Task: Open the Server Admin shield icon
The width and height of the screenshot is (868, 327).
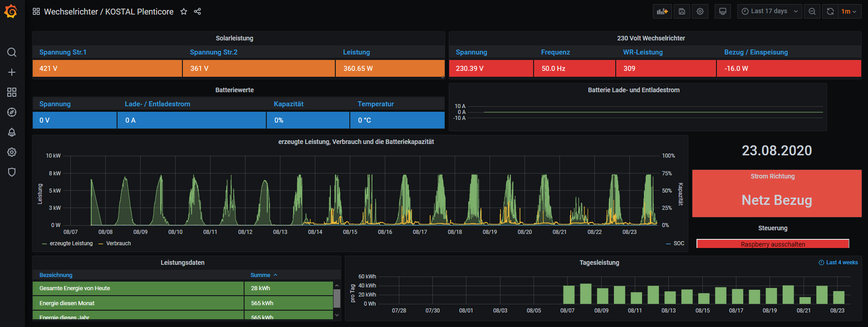Action: tap(12, 172)
